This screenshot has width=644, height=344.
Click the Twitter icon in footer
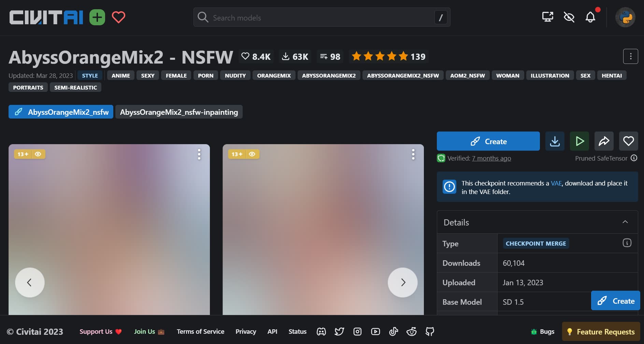[x=339, y=331]
